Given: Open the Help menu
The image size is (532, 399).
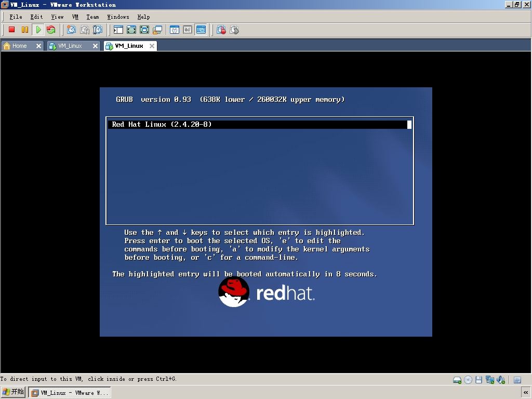Looking at the screenshot, I should point(143,17).
